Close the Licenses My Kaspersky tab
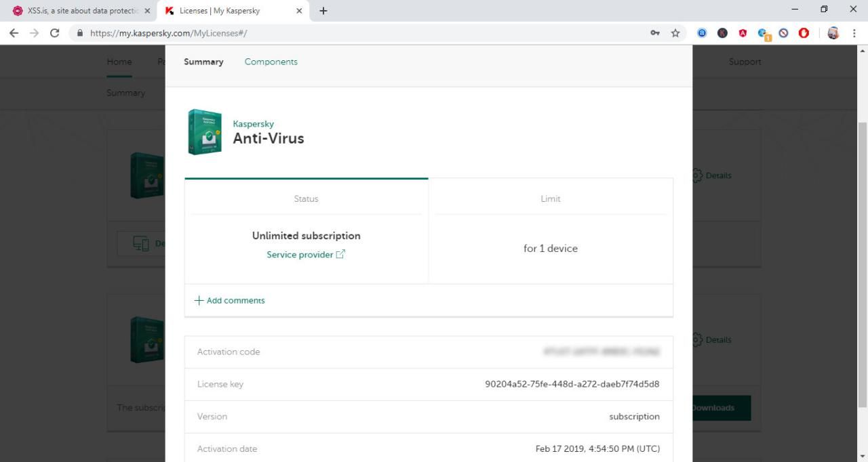The height and width of the screenshot is (462, 868). tap(299, 11)
